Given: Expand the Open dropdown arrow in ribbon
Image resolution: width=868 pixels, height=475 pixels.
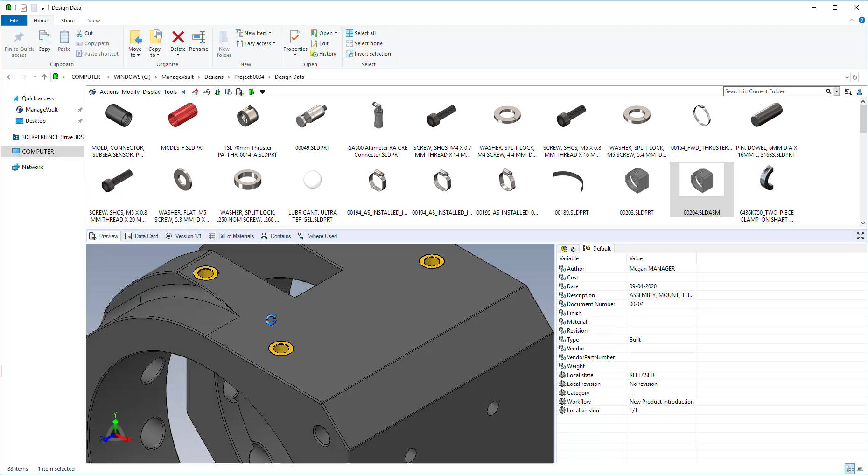Looking at the screenshot, I should 336,33.
